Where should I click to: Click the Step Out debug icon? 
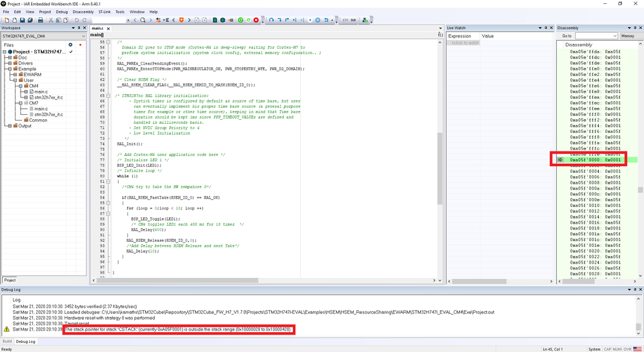(x=287, y=20)
